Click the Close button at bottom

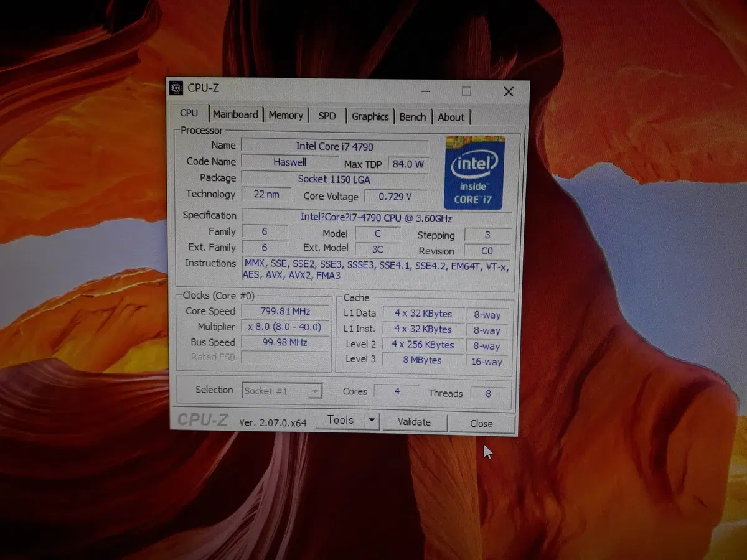pyautogui.click(x=481, y=424)
